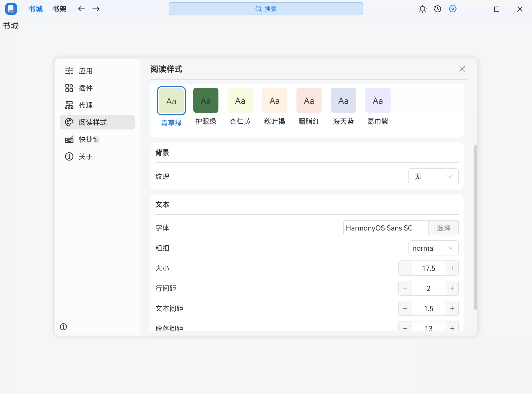Screen dimensions: 532x394
Task: Select the 护眼绿 reading theme
Action: [x=206, y=100]
